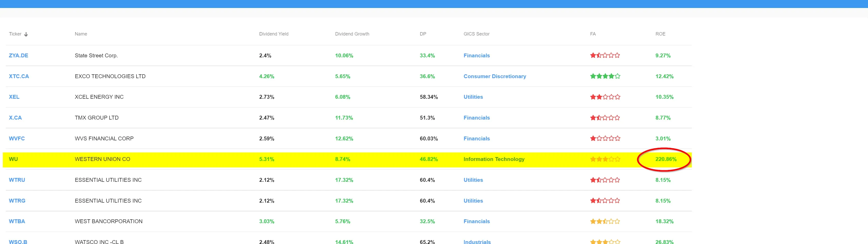868x244 pixels.
Task: Click XCEL Energy star rating
Action: click(605, 97)
